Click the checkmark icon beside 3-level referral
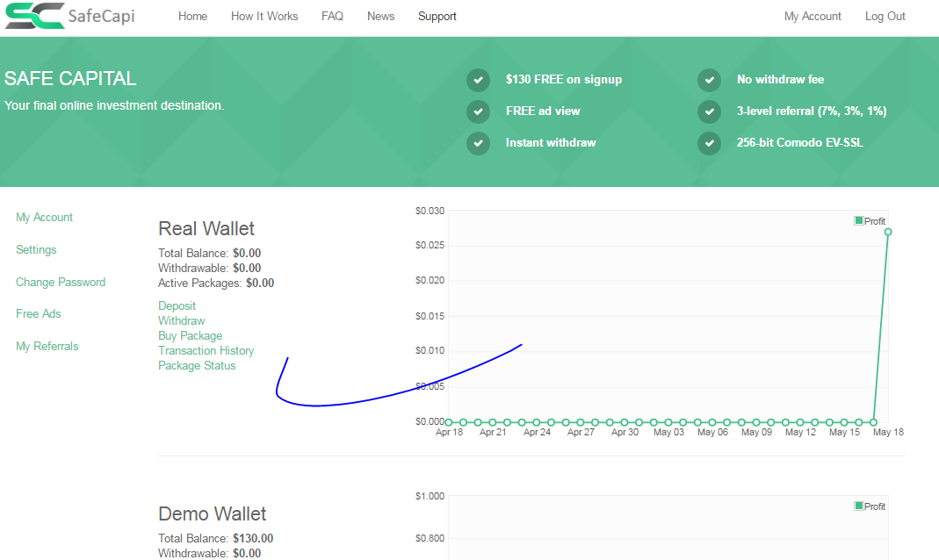This screenshot has height=560, width=939. [709, 111]
